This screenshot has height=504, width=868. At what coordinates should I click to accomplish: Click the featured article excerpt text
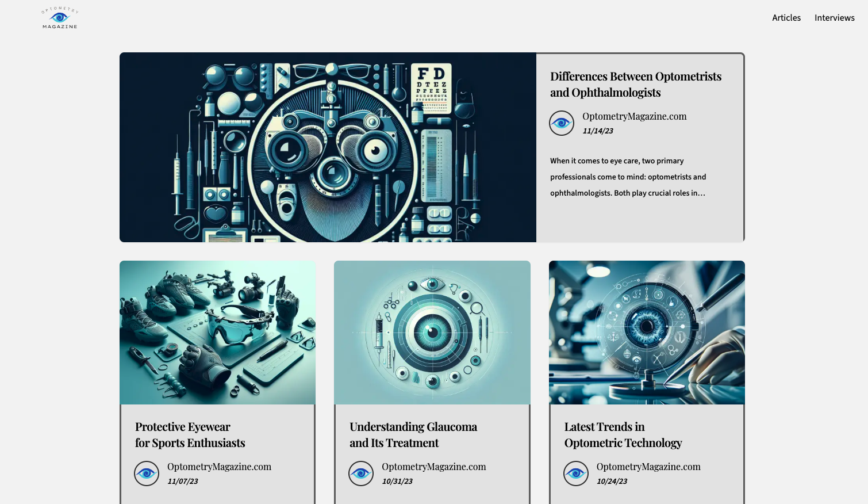[628, 177]
